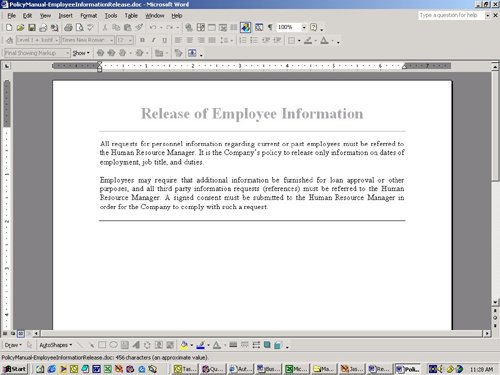Click the Fill Color paint bucket
Screen dimensions: 500x375
[184, 345]
